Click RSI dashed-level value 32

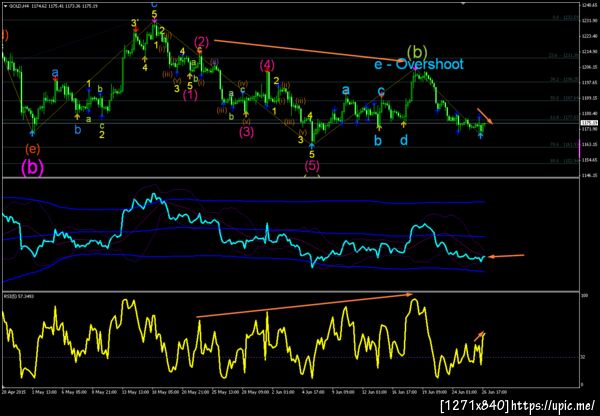point(583,357)
